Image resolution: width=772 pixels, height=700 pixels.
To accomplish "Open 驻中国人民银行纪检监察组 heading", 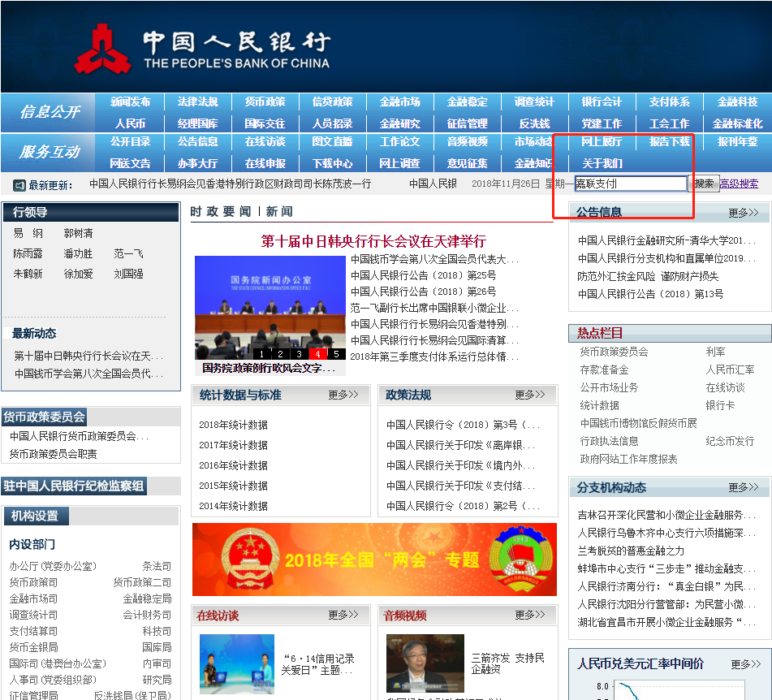I will pyautogui.click(x=74, y=486).
